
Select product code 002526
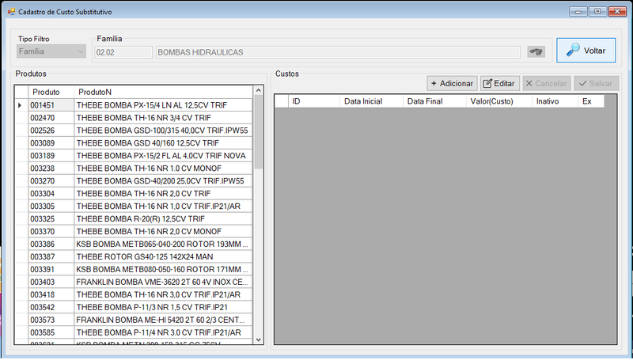[51, 131]
